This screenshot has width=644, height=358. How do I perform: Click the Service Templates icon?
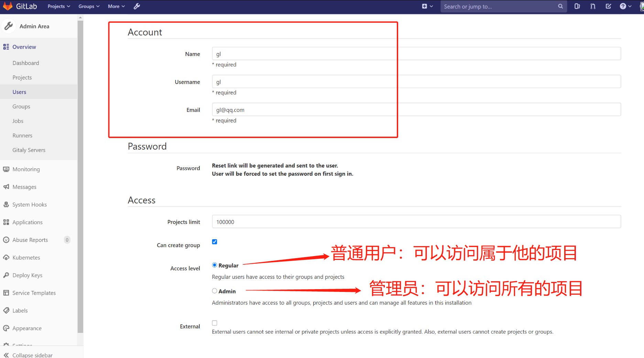[x=6, y=293]
